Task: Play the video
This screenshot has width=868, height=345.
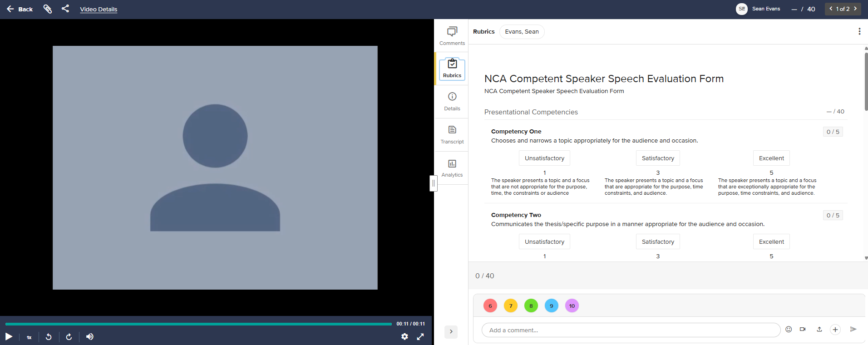Action: (x=9, y=336)
